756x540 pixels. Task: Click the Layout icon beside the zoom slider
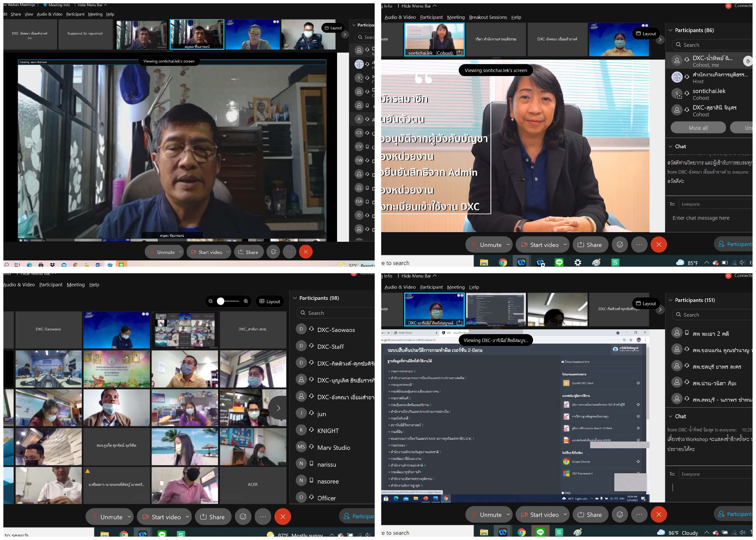(270, 301)
